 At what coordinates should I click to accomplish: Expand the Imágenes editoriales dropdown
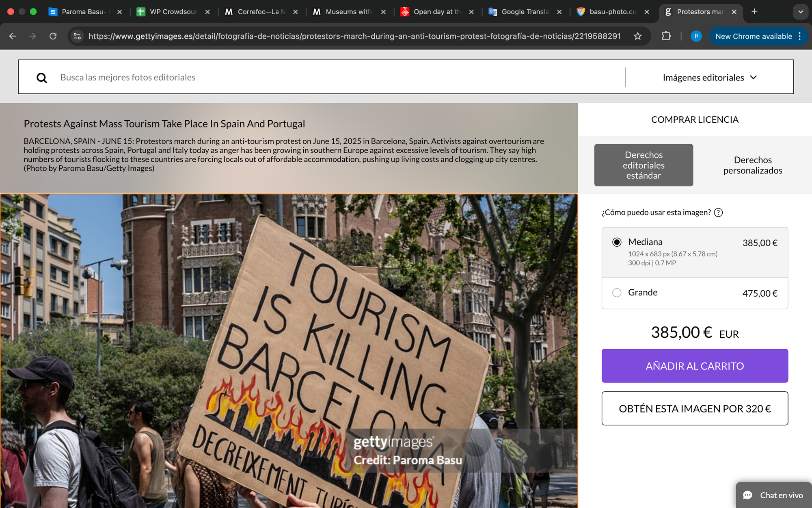click(x=710, y=77)
